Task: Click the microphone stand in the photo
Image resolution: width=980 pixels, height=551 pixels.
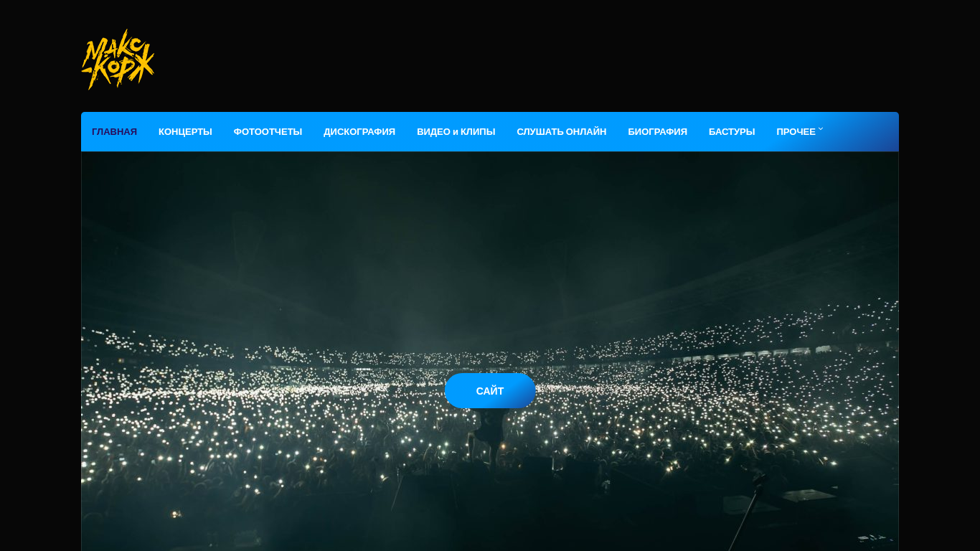Action: [746, 513]
